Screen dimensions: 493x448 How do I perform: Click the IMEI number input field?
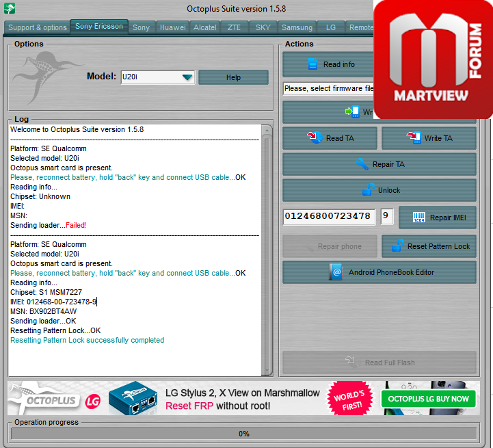(x=329, y=217)
